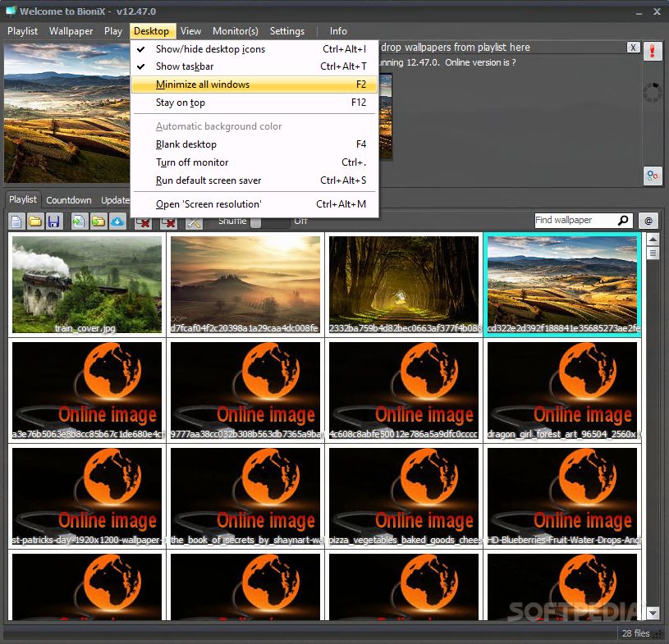Toggle Show/hide desktop icons checkmark item
Image resolution: width=669 pixels, height=644 pixels.
click(x=254, y=49)
